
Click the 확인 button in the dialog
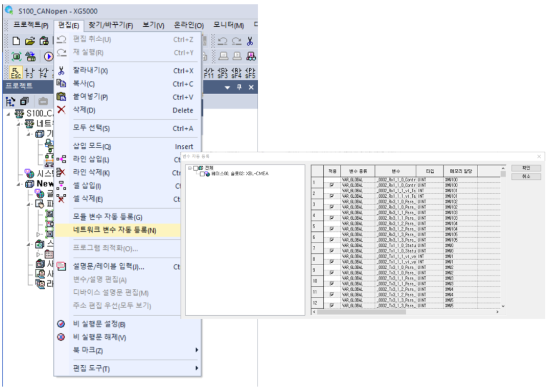pos(526,168)
